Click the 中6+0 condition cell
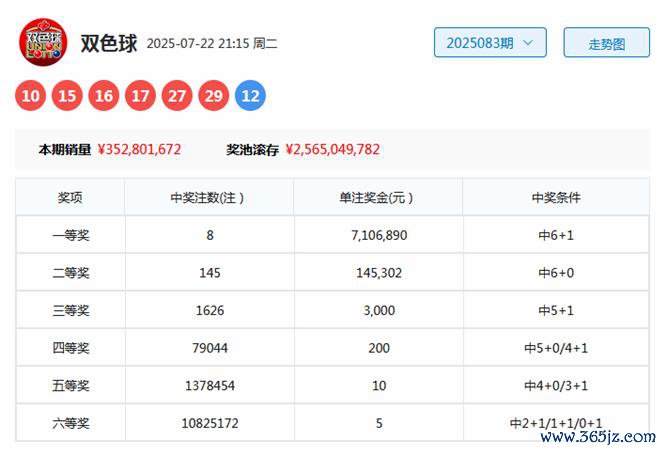Screen dimensions: 663x452 [556, 273]
